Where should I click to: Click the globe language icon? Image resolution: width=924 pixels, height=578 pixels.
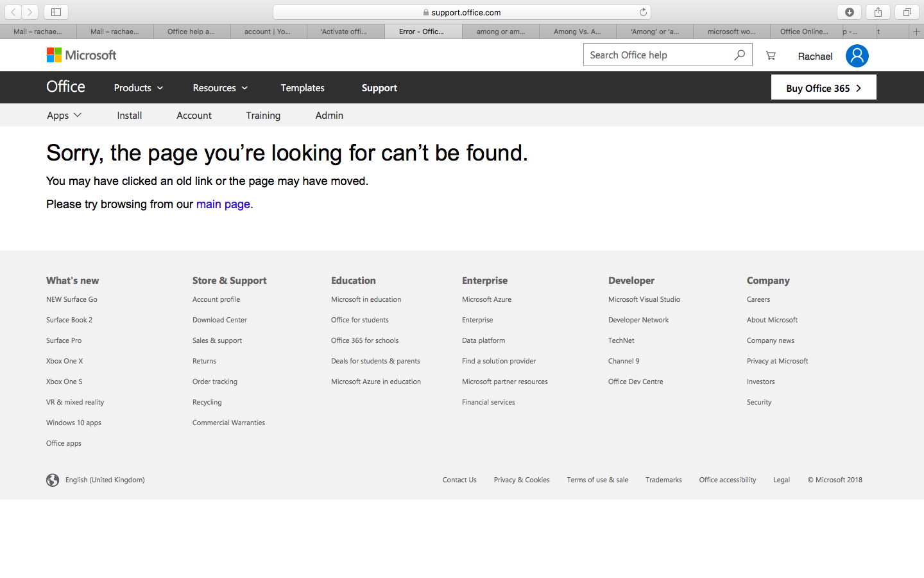53,480
